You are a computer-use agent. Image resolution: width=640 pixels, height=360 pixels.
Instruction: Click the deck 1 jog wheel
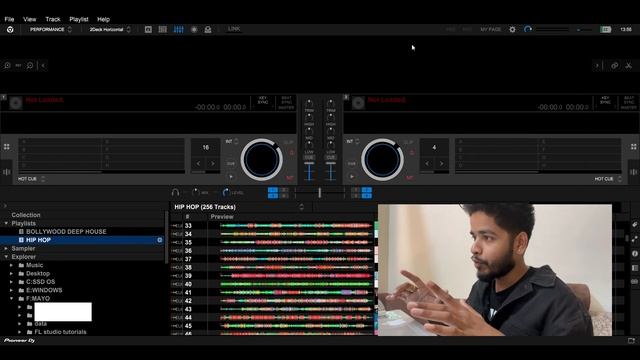click(262, 160)
